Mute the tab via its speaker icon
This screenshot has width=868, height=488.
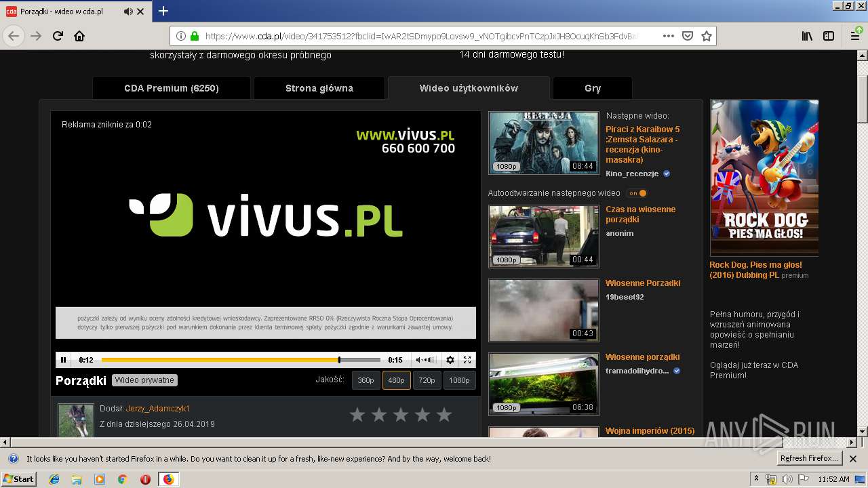(x=128, y=12)
